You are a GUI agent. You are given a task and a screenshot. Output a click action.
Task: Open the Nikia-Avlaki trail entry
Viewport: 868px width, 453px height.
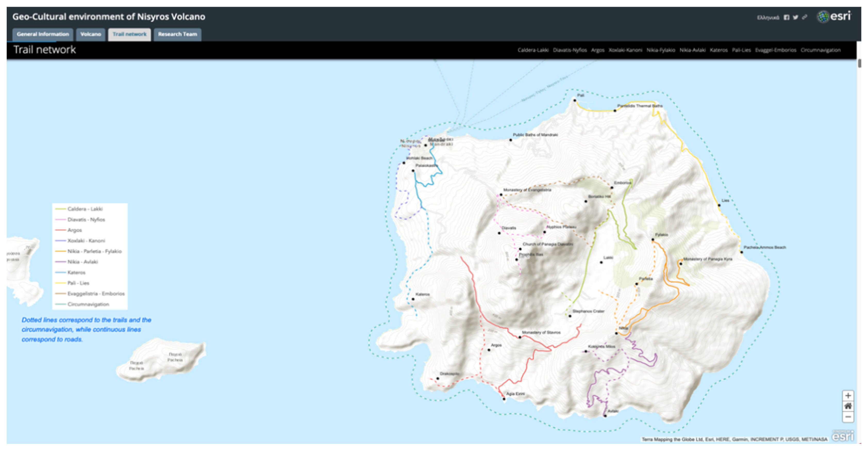coord(692,50)
